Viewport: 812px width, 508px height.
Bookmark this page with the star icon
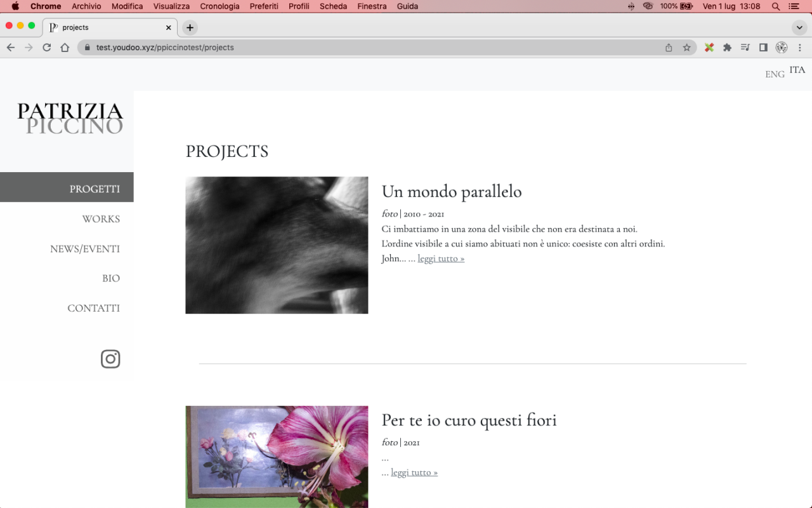[x=686, y=48]
